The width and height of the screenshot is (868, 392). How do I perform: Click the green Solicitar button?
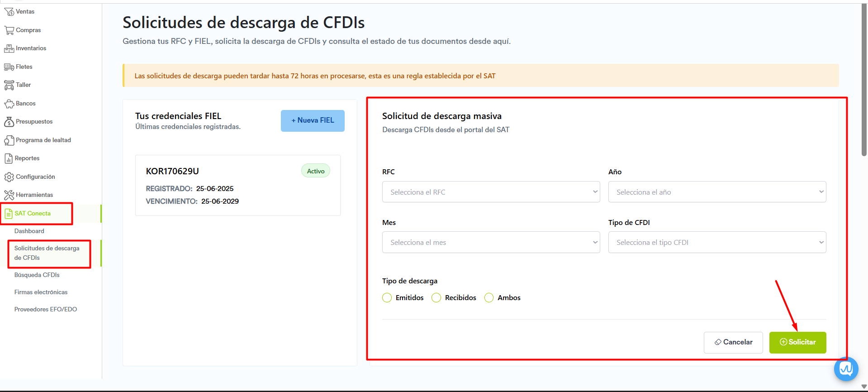click(x=797, y=342)
